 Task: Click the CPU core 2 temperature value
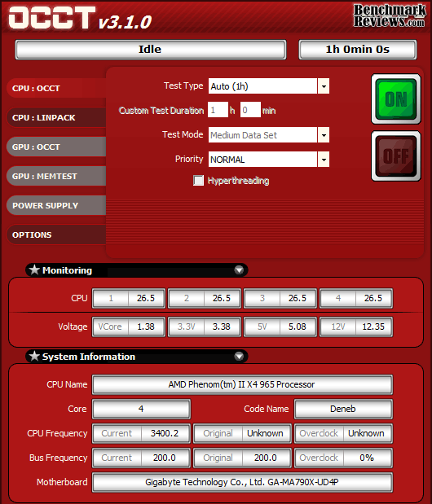tap(222, 298)
